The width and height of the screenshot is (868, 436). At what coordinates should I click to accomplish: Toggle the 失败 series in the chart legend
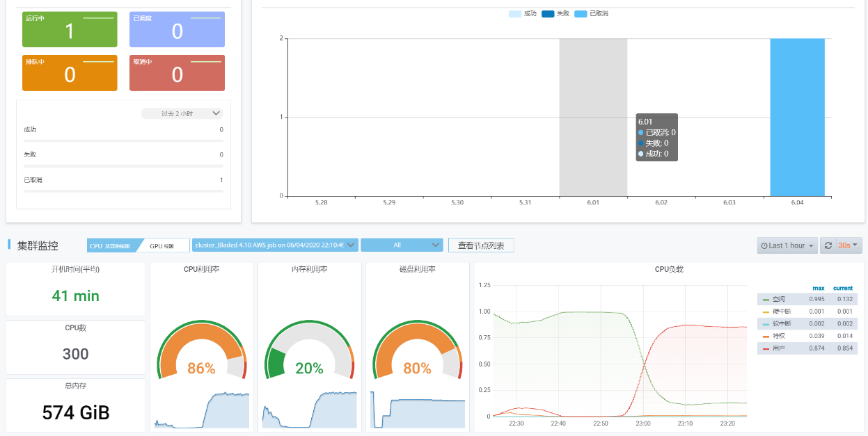554,13
